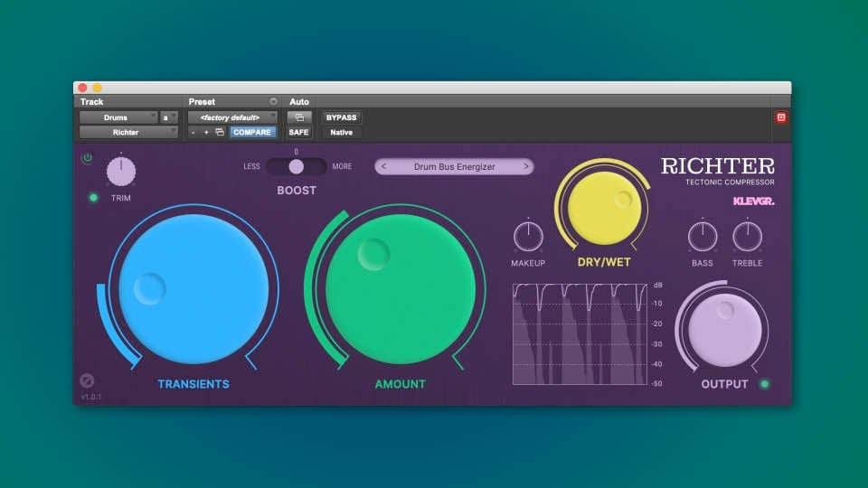
Task: Toggle the plugin power icon
Action: point(88,157)
